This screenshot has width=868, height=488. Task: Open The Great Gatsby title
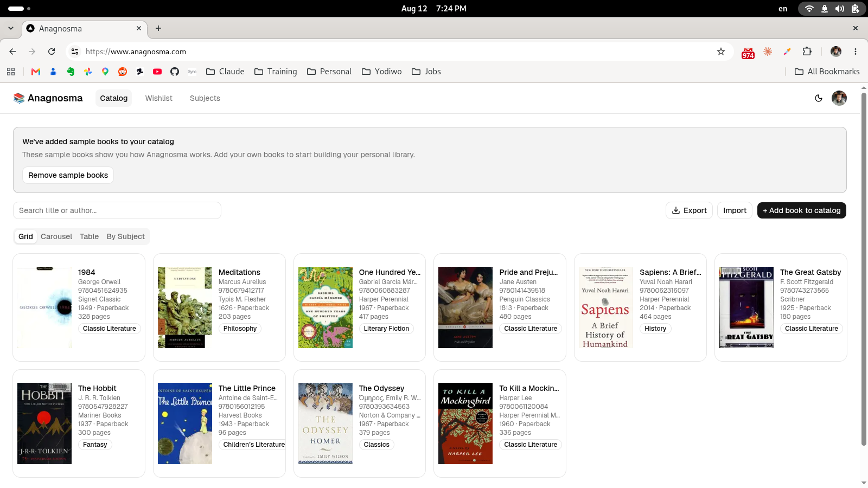tap(810, 272)
